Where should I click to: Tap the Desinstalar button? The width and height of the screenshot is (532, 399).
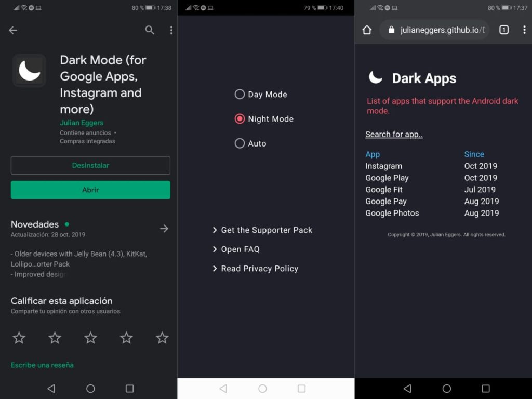pyautogui.click(x=90, y=165)
